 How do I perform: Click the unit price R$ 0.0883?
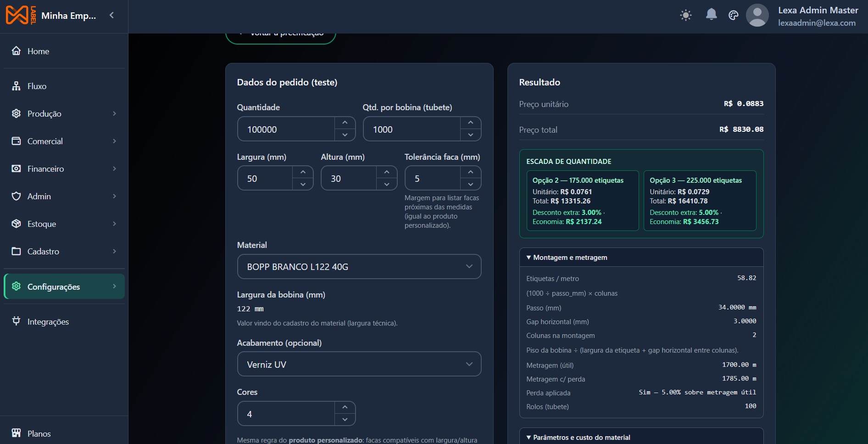pos(744,104)
